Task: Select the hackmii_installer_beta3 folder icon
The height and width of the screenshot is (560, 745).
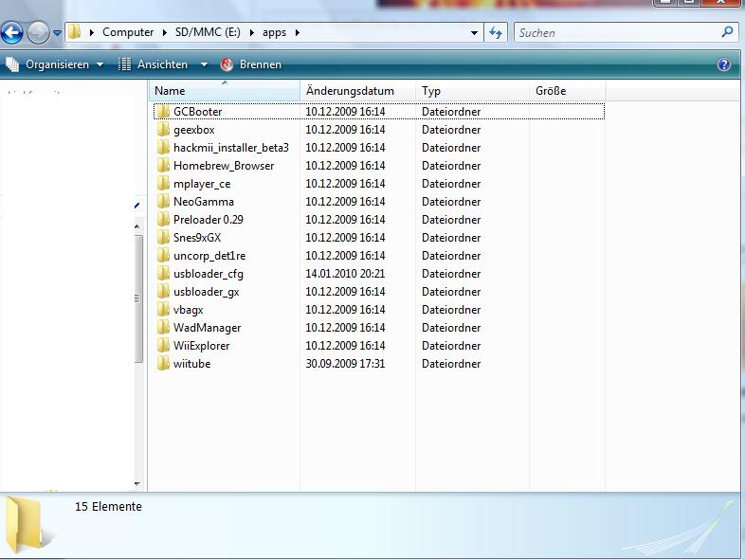Action: (163, 147)
